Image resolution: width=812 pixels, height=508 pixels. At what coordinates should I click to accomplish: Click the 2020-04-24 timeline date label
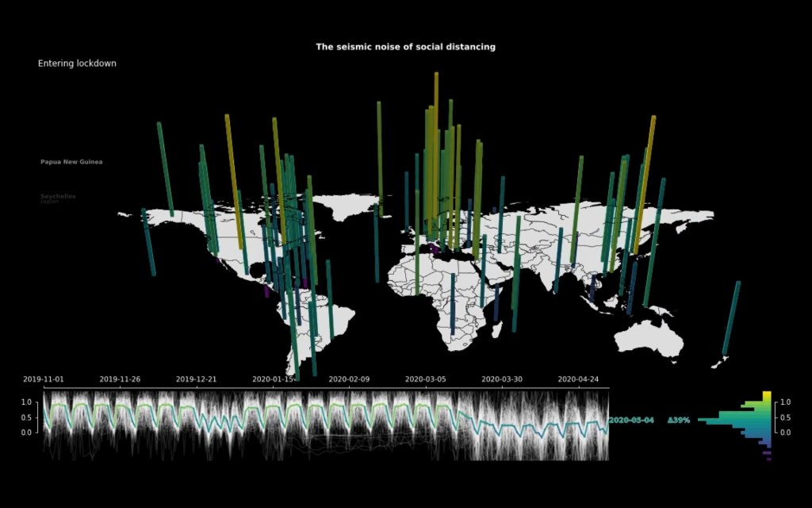point(577,379)
